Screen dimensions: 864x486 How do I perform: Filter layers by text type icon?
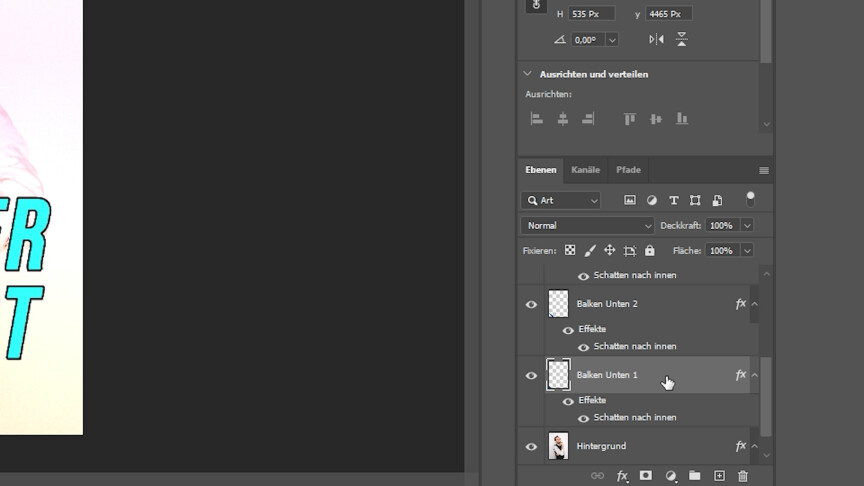tap(673, 200)
